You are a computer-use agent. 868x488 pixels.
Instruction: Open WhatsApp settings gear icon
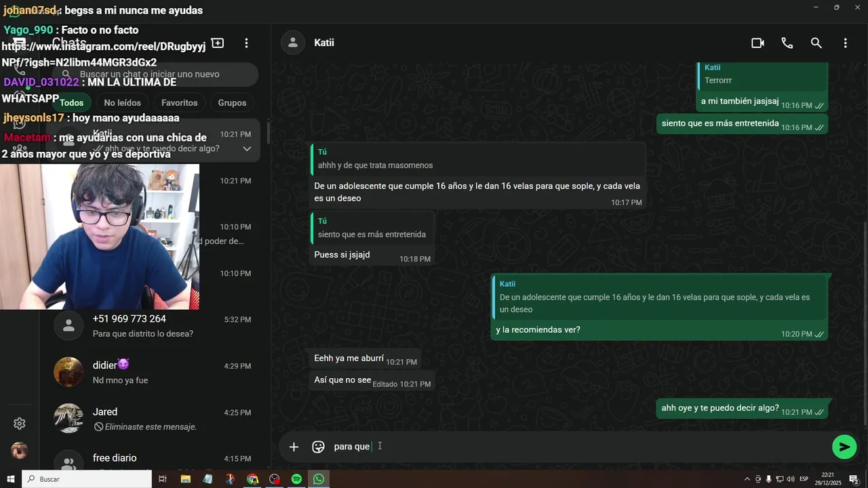(20, 424)
